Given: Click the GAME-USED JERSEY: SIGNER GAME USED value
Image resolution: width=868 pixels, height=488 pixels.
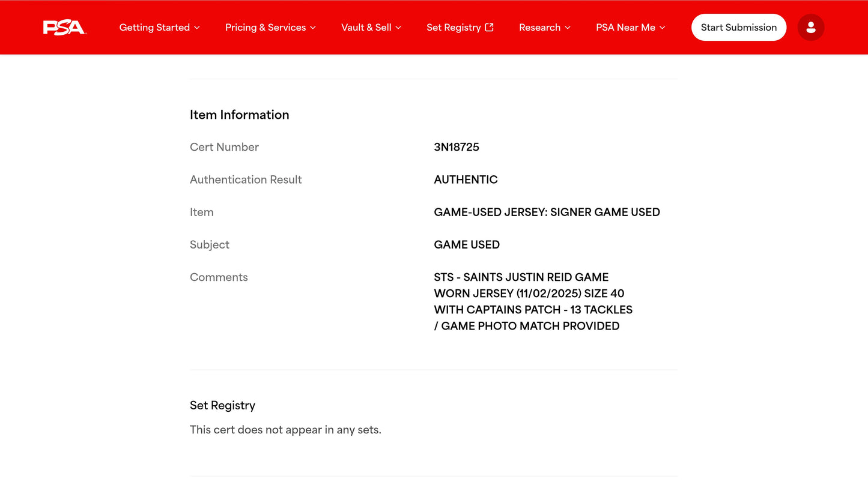Looking at the screenshot, I should pyautogui.click(x=547, y=212).
